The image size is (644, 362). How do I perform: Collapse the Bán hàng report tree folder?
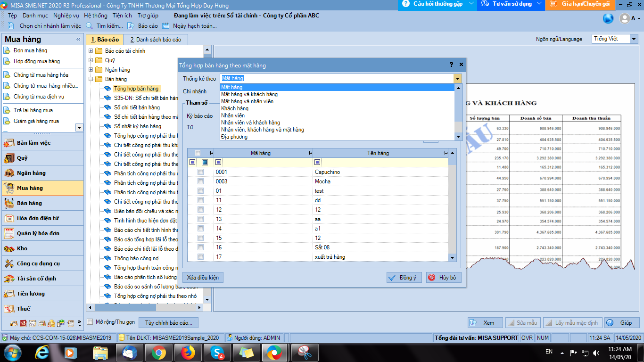(x=91, y=79)
